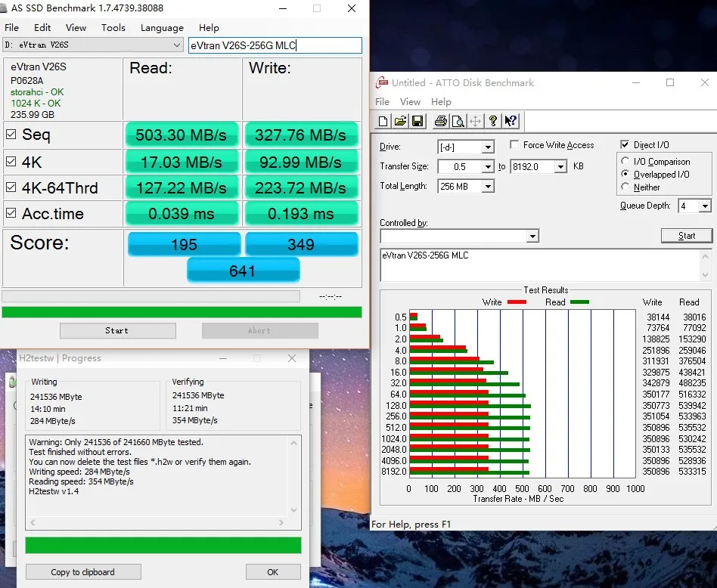The height and width of the screenshot is (588, 717).
Task: Click ATTO Print toolbar icon
Action: click(x=441, y=121)
